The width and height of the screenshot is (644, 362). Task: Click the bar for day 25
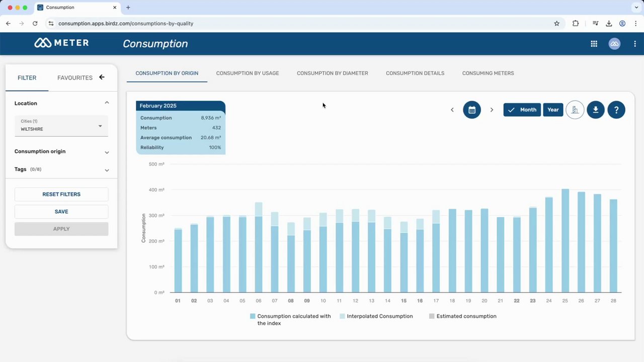tap(565, 240)
